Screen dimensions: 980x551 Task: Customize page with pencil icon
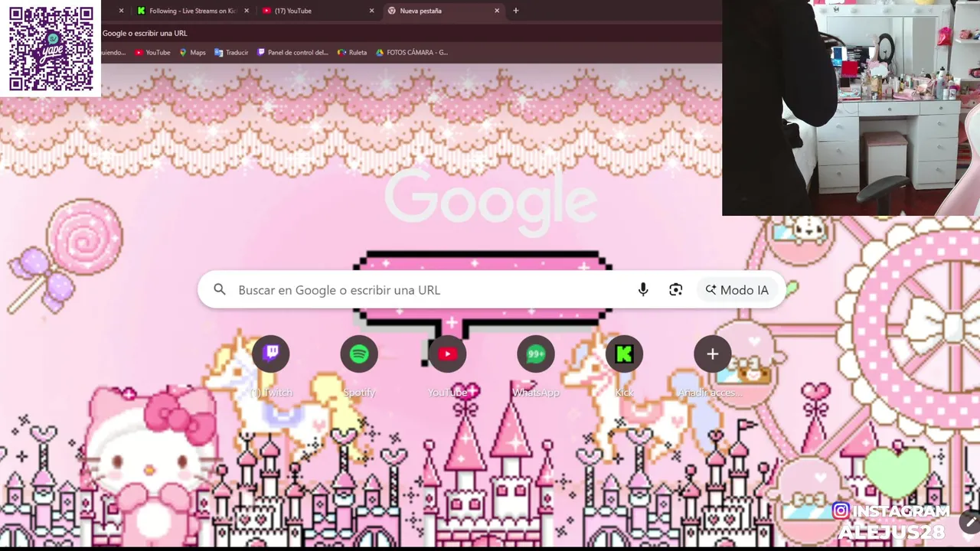(970, 523)
